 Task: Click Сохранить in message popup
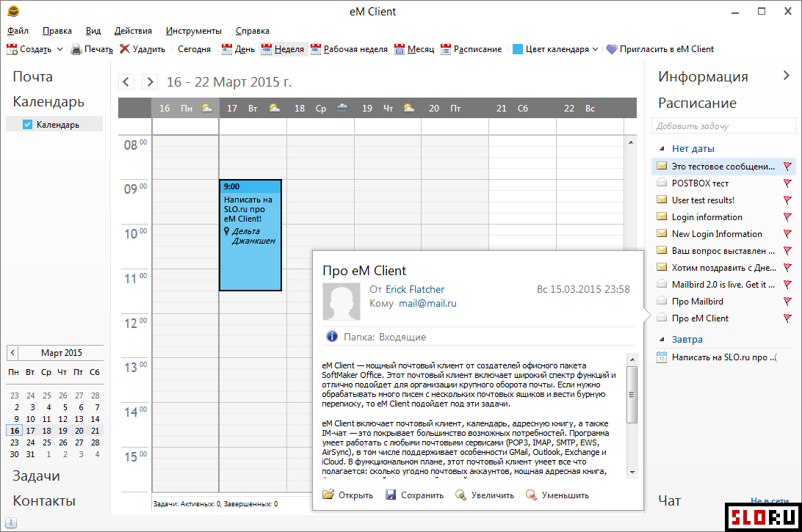[x=414, y=495]
